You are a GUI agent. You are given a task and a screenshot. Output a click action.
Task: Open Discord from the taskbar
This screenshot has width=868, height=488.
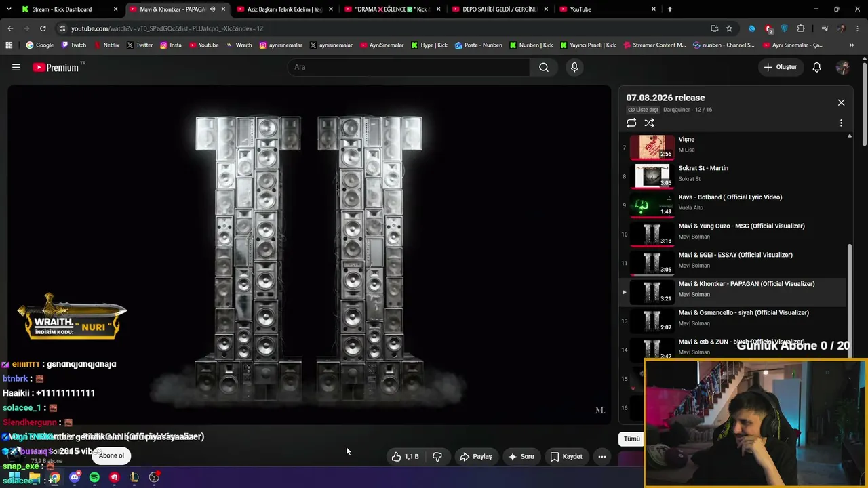(x=75, y=477)
